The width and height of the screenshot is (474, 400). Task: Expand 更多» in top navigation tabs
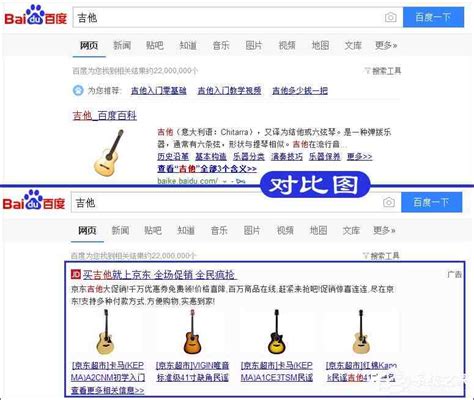pyautogui.click(x=386, y=45)
